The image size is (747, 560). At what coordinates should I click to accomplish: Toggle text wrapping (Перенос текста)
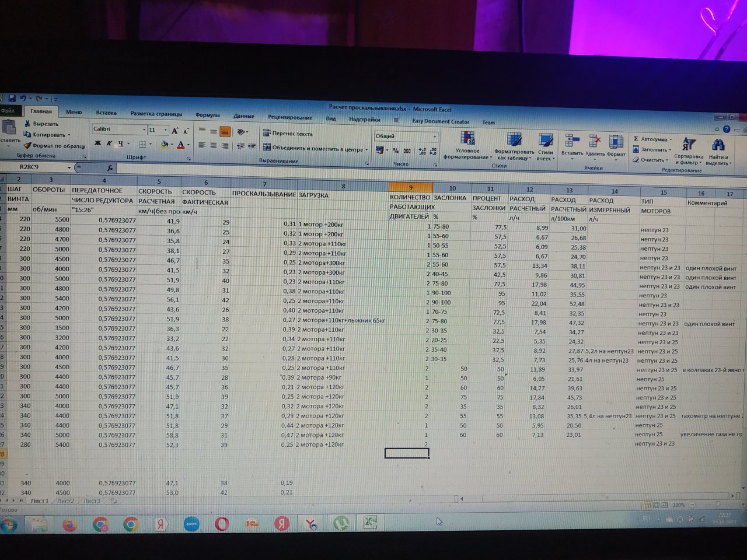tap(287, 134)
